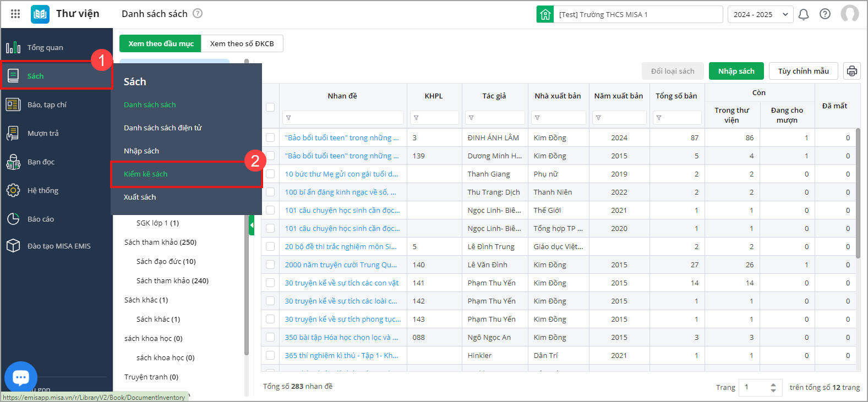Choose Nhập sách in the Sách submenu

(141, 151)
